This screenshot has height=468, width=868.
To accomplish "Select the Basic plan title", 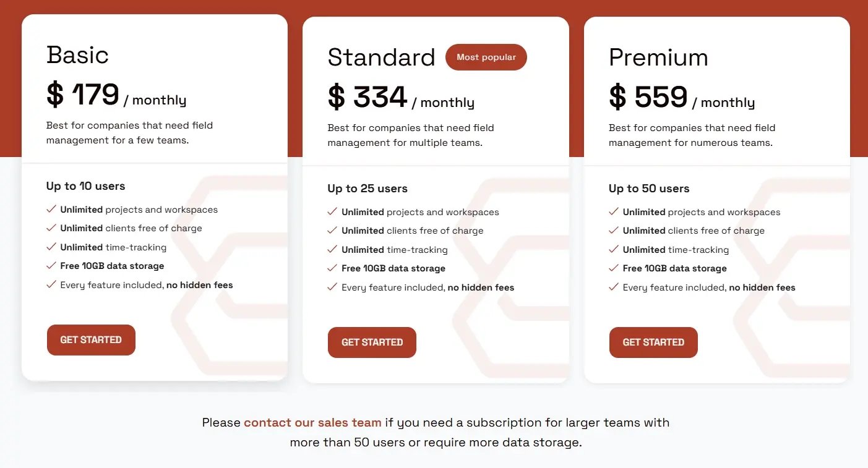I will click(77, 56).
